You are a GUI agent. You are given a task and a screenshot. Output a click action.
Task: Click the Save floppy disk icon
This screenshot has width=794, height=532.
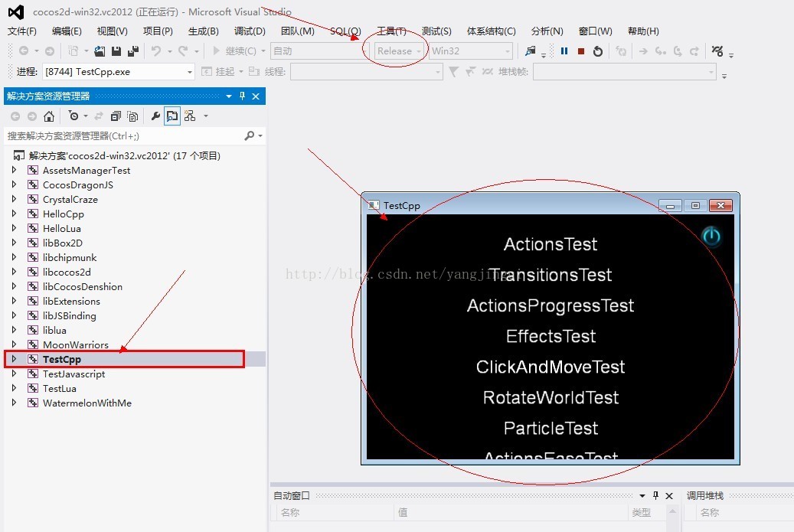(x=116, y=51)
